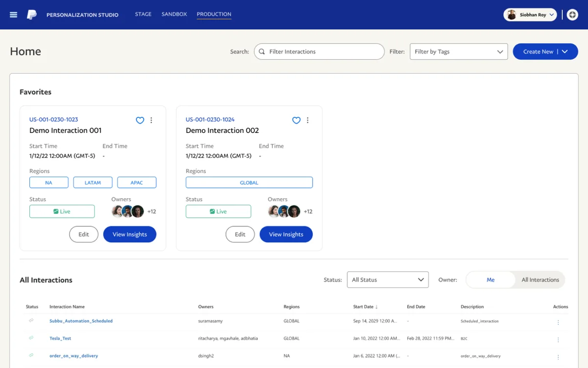Click View Insights on Demo Interaction 001
The image size is (588, 368).
(130, 235)
